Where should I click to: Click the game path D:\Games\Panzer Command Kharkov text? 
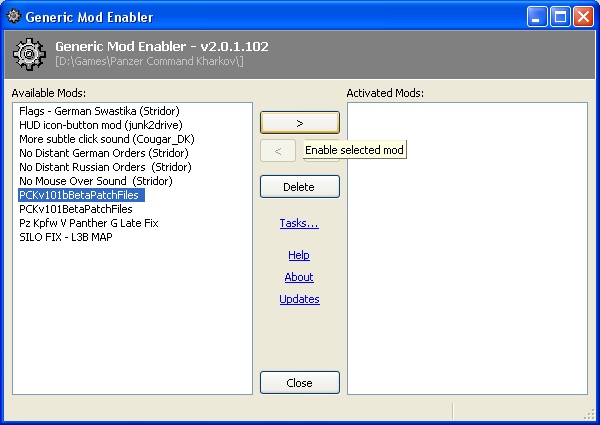(x=149, y=61)
